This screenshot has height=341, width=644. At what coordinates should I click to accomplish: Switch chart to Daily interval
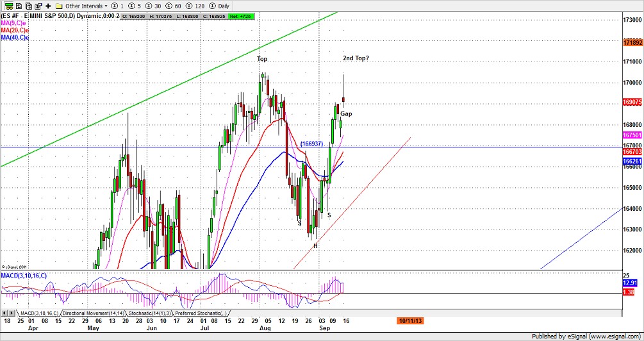click(220, 5)
